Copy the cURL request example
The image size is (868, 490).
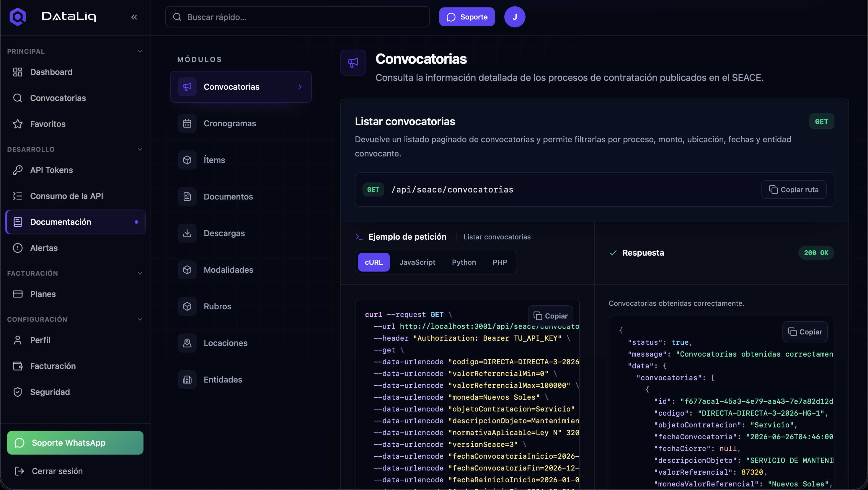(x=550, y=316)
